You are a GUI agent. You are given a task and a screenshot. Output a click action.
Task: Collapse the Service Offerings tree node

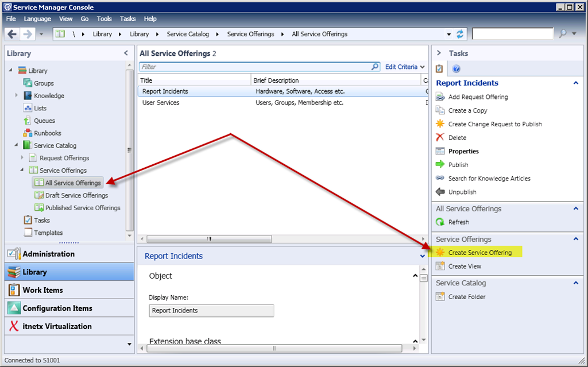coord(22,171)
